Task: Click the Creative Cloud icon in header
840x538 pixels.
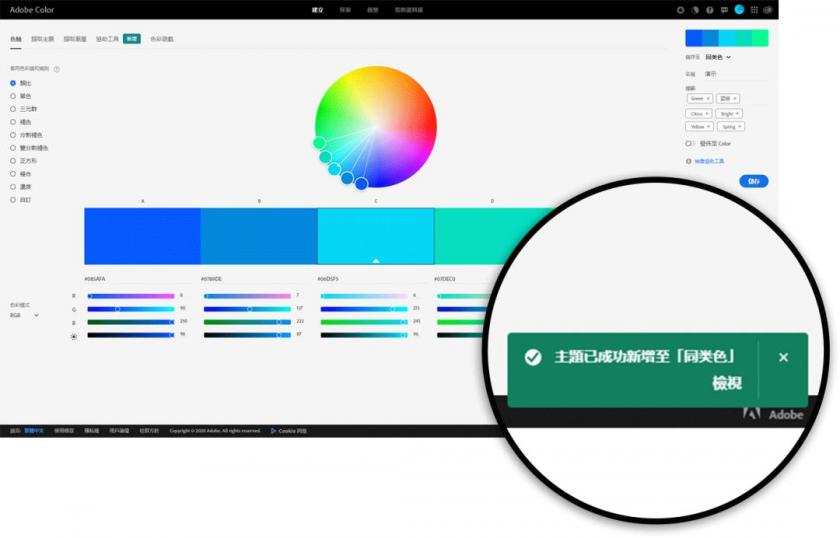Action: point(768,9)
